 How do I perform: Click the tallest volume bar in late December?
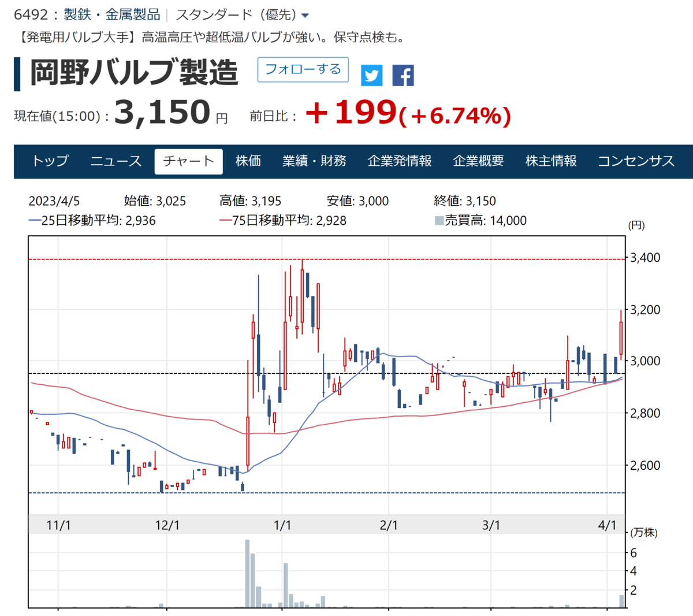pos(247,573)
